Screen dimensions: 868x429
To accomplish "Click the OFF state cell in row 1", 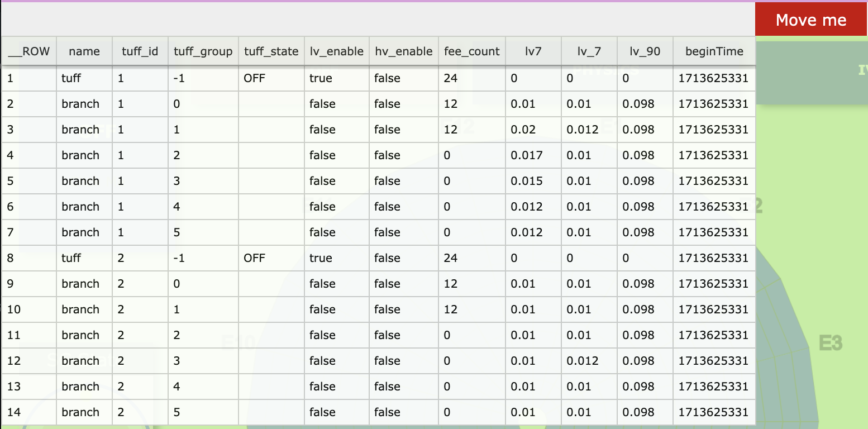I will 271,78.
